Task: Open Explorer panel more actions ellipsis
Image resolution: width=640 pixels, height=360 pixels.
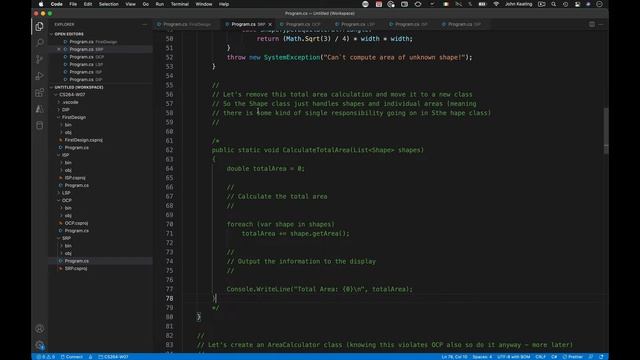Action: pos(144,24)
